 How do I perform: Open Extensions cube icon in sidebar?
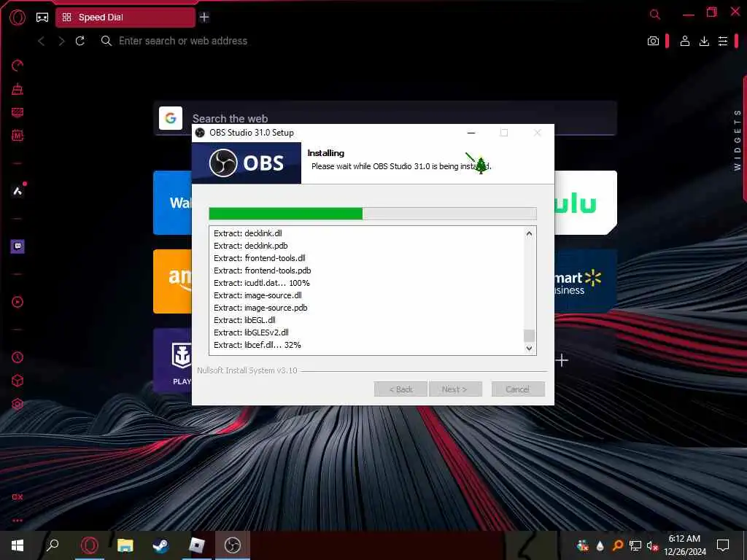pyautogui.click(x=18, y=381)
